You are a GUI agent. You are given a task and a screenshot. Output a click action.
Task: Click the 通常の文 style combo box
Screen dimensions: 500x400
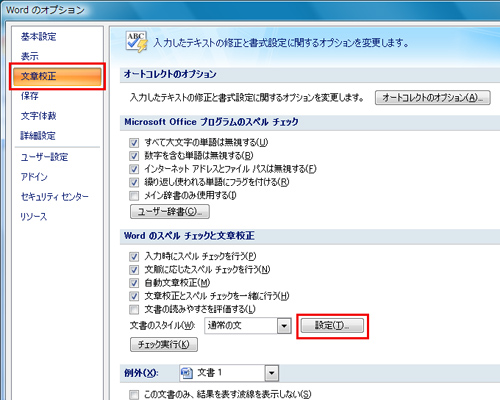[248, 326]
